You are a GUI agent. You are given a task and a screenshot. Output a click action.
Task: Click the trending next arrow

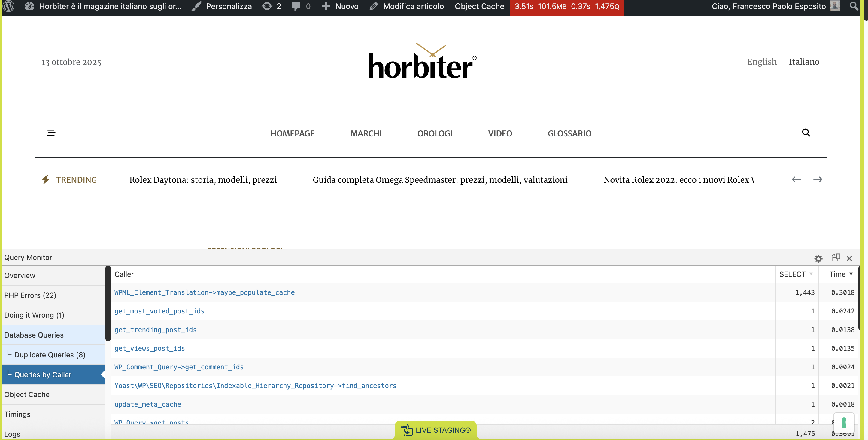[x=818, y=180]
